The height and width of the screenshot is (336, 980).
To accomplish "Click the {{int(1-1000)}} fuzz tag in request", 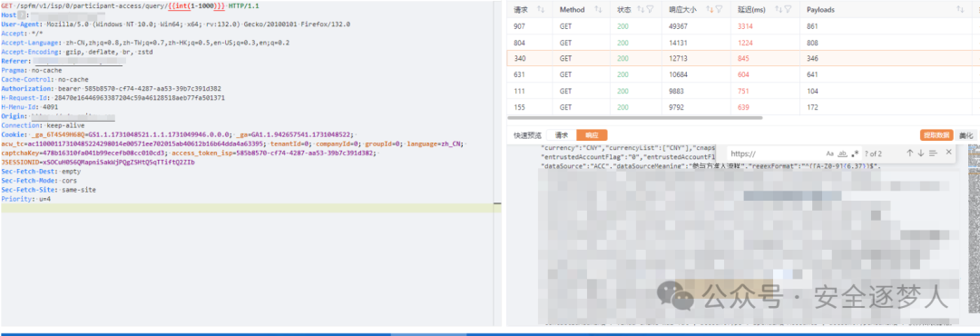I will tap(197, 5).
